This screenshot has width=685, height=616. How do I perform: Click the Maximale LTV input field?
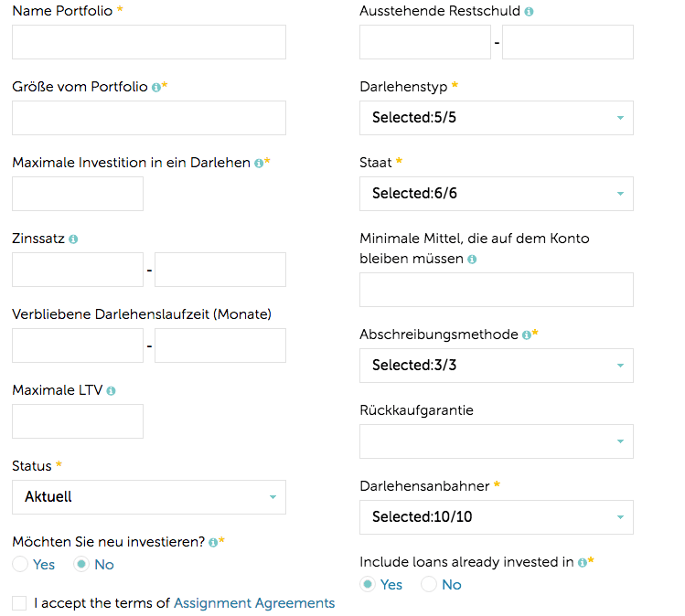click(78, 421)
